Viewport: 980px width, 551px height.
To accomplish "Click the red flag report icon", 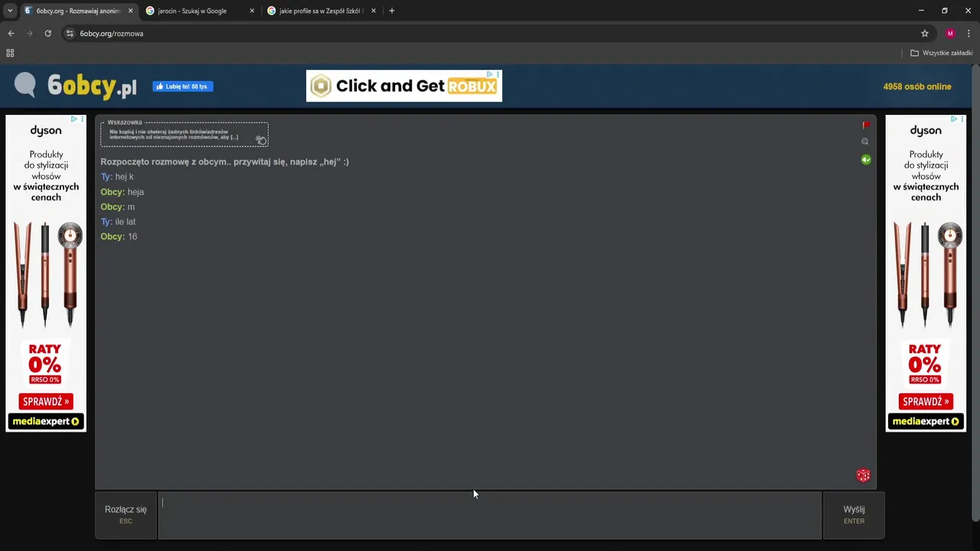I will (x=866, y=125).
